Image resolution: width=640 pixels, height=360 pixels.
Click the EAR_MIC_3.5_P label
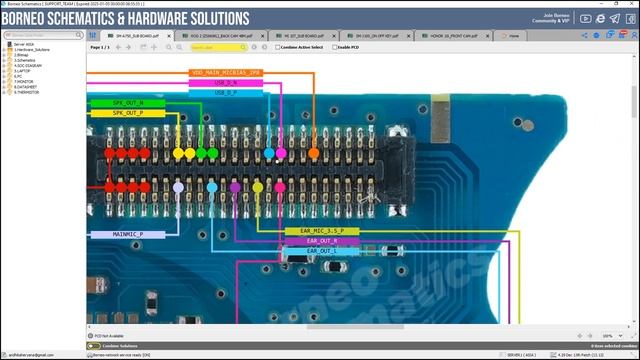[322, 231]
